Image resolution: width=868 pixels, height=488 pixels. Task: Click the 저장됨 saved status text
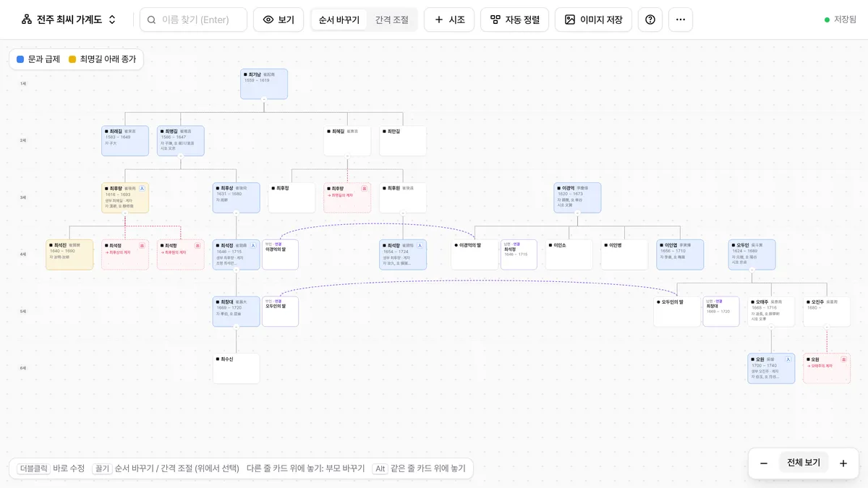click(x=845, y=20)
